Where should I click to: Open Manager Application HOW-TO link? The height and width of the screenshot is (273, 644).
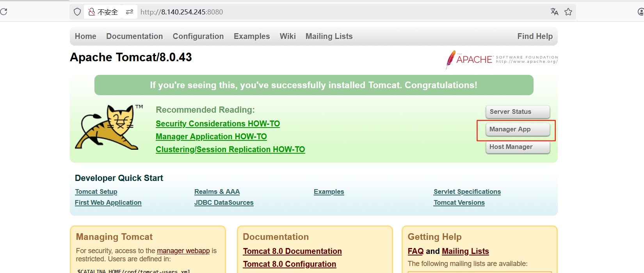click(x=211, y=136)
